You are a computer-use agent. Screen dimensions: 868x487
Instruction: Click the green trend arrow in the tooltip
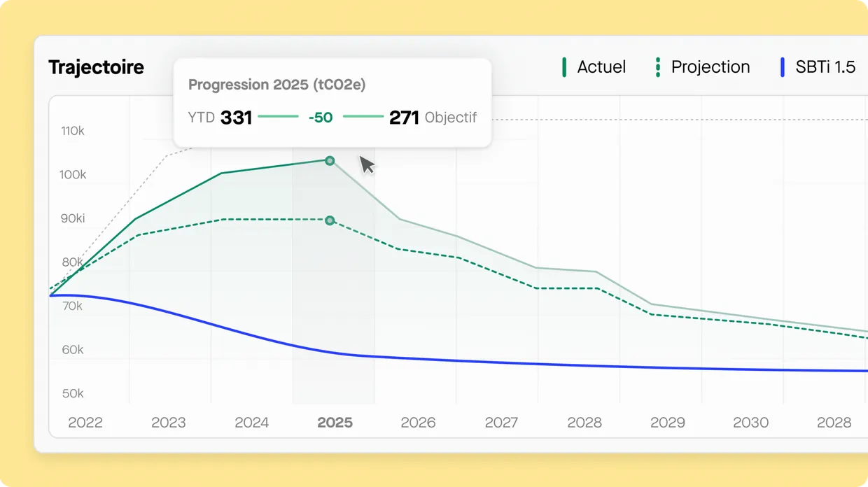coord(321,117)
